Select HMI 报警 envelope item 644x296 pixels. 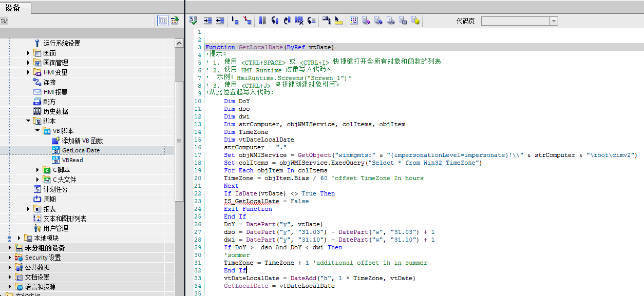point(55,92)
